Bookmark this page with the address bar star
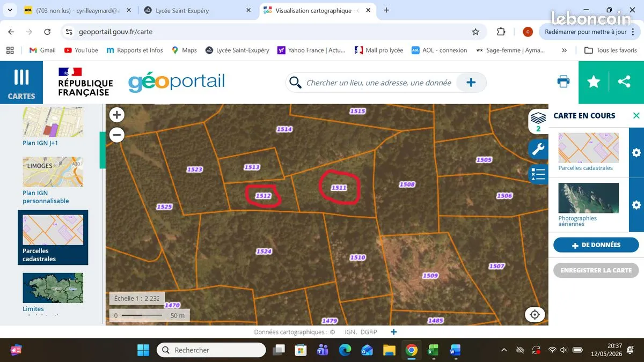This screenshot has width=644, height=362. click(475, 32)
